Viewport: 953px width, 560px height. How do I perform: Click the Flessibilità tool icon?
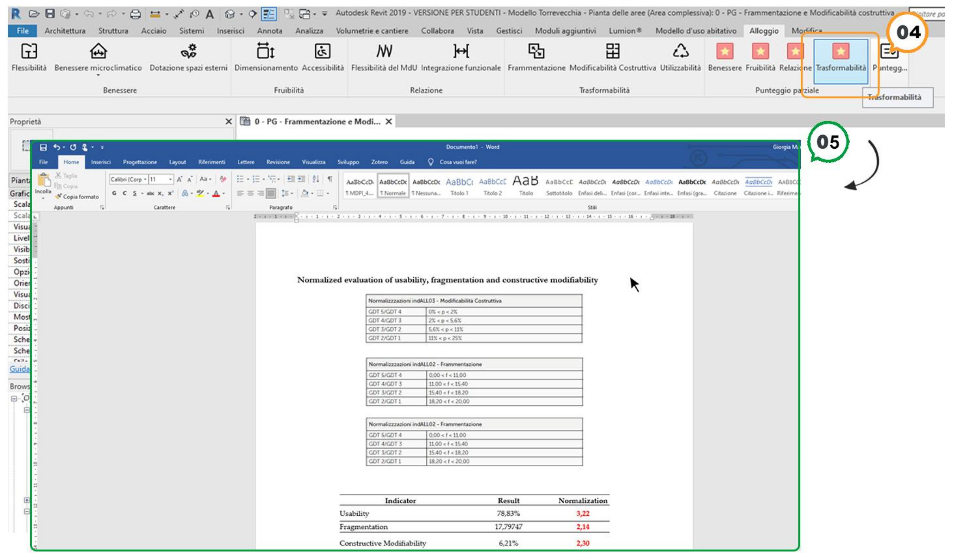(x=29, y=51)
